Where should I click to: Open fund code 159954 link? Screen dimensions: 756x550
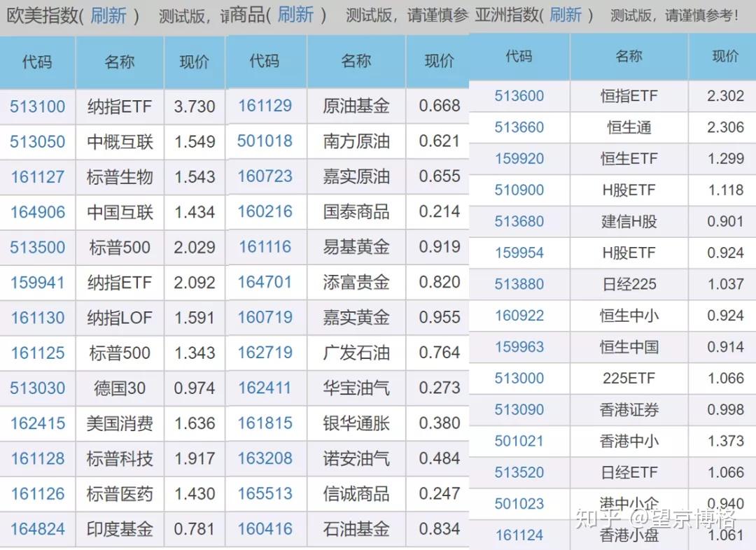click(x=519, y=253)
